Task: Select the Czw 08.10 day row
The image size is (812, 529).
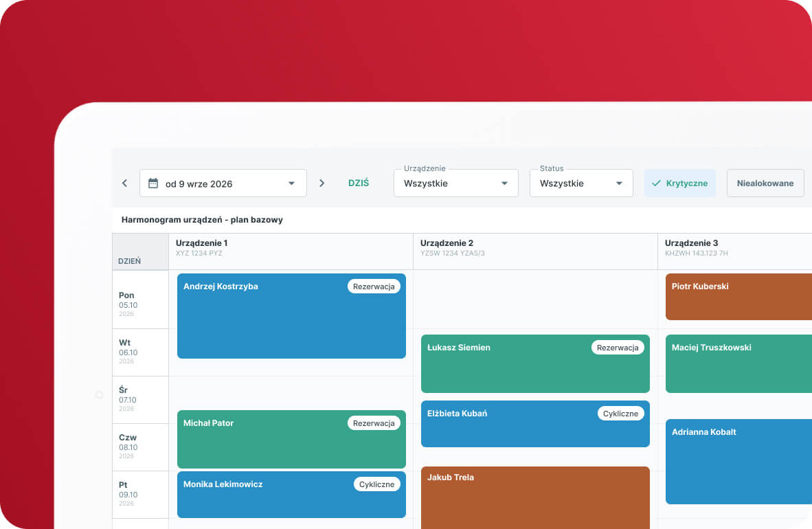Action: click(x=140, y=447)
